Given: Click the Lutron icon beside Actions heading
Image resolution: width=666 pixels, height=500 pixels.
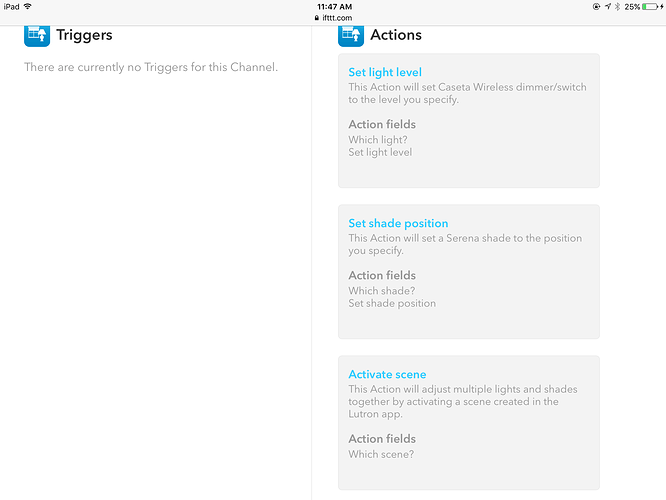Looking at the screenshot, I should tap(351, 34).
